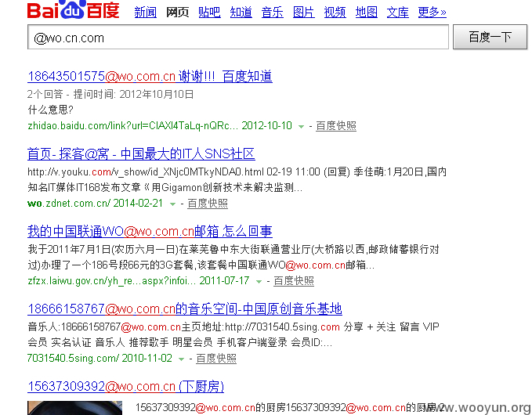Open result 我的中国联通WO@wo.com.cn邮箱 怎么回事
Screen dimensions: 532x415
point(150,231)
